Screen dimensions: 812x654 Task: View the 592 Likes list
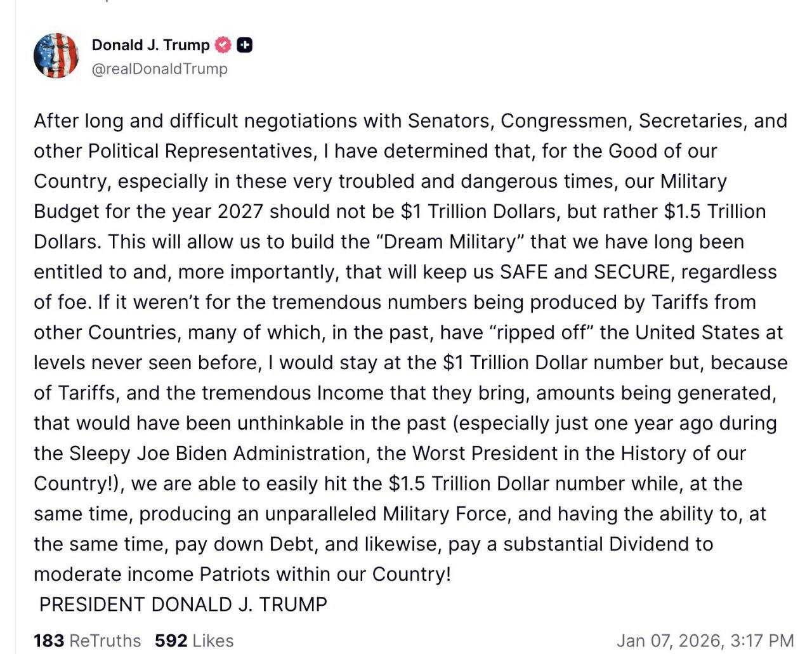[x=194, y=641]
